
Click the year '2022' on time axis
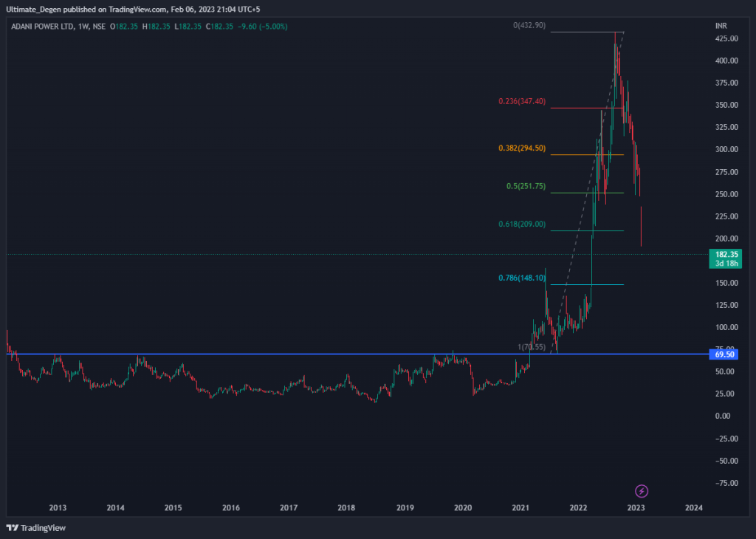[579, 508]
